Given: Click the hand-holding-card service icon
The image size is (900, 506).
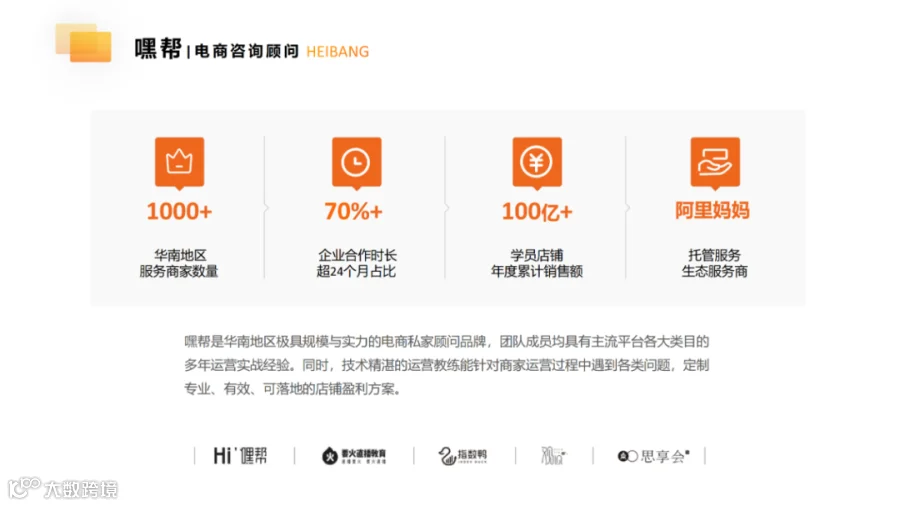Looking at the screenshot, I should pyautogui.click(x=715, y=163).
